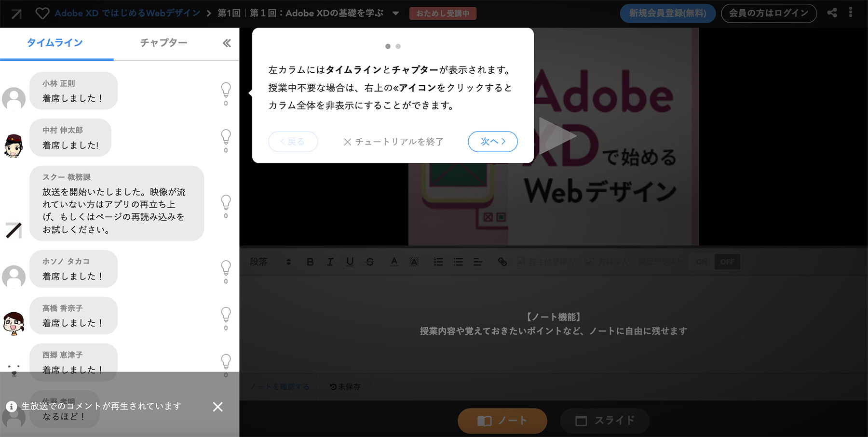Open text alignment option in note toolbar

pyautogui.click(x=478, y=262)
